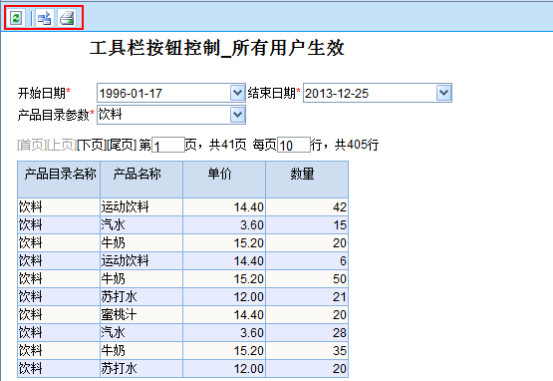The width and height of the screenshot is (553, 381).
Task: Click the rows-per-page input showing 10
Action: click(294, 145)
